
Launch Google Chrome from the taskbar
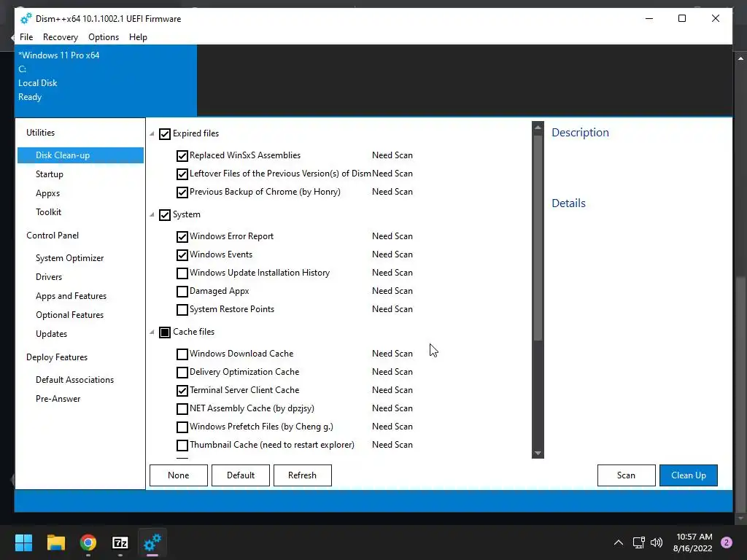coord(88,542)
